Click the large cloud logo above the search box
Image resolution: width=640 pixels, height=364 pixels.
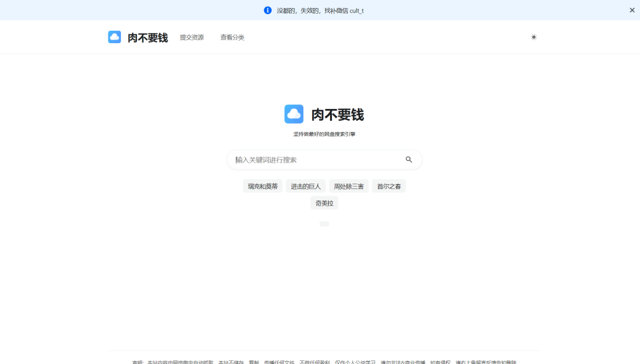pos(294,114)
